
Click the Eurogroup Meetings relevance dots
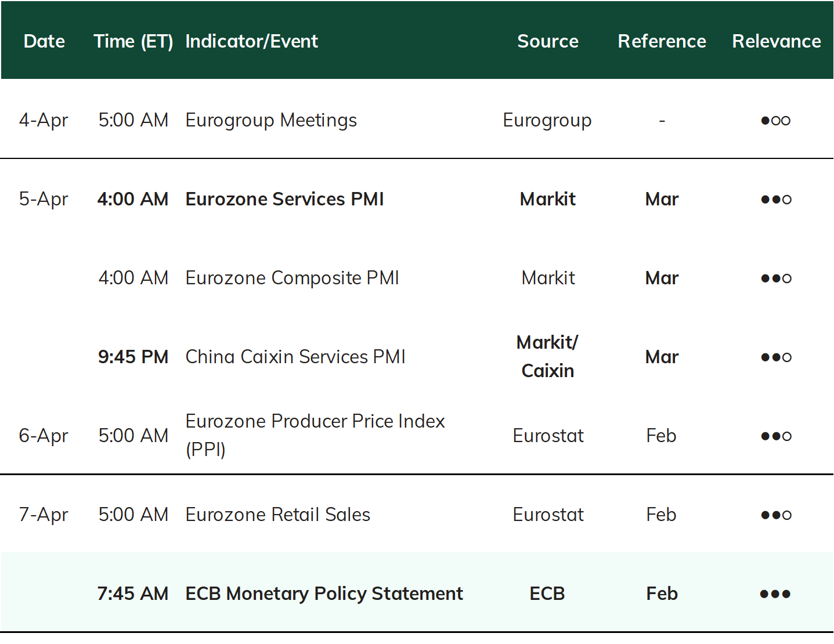pyautogui.click(x=776, y=121)
